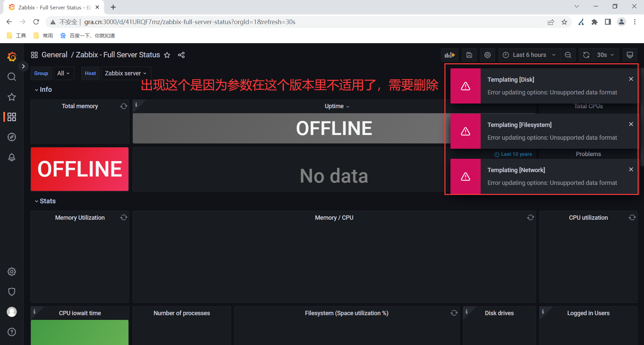The image size is (644, 345).
Task: Open the 工具 bookmarks folder
Action: pos(16,36)
